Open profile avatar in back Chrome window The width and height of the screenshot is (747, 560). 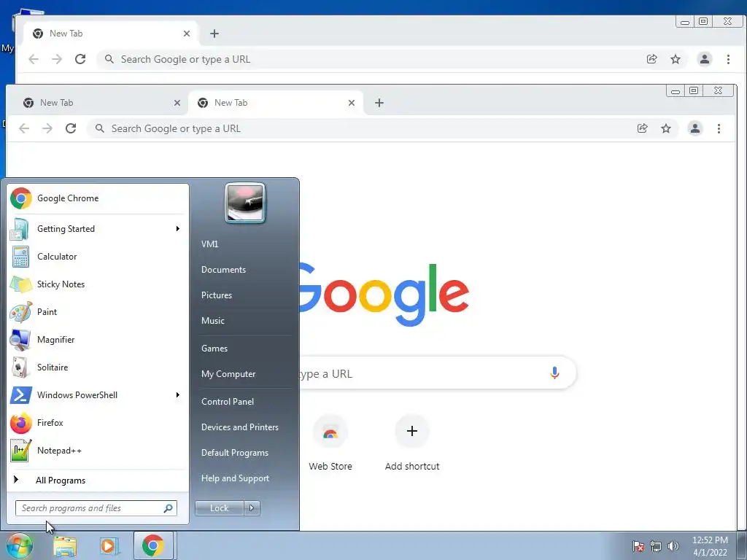coord(705,59)
